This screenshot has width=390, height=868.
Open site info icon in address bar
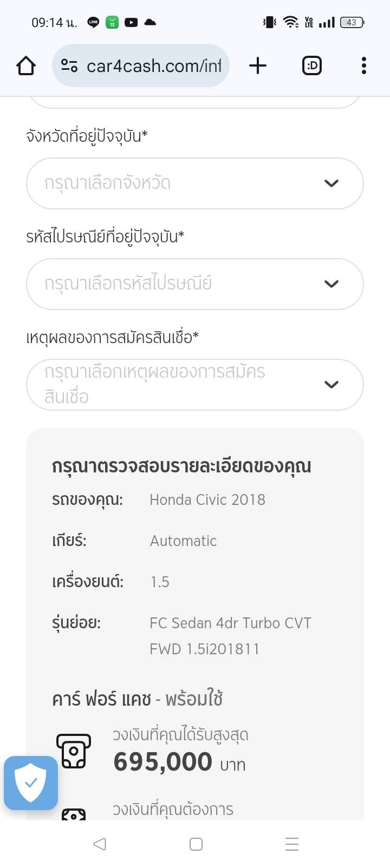click(69, 66)
